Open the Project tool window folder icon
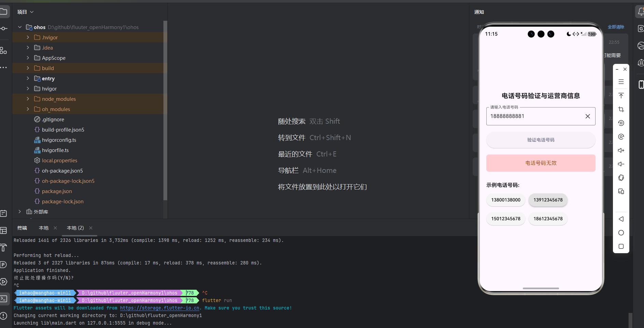This screenshot has width=644, height=328. click(x=4, y=12)
